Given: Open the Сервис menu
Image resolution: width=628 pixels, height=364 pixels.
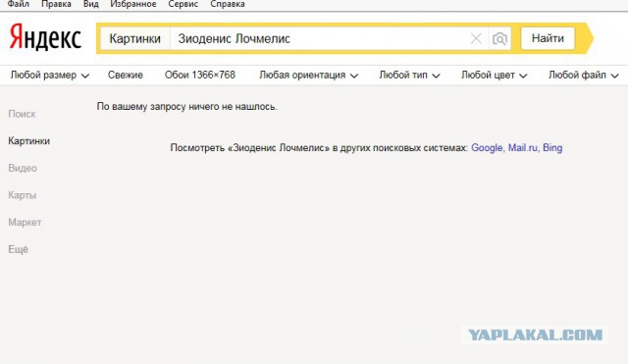Looking at the screenshot, I should click(x=183, y=4).
